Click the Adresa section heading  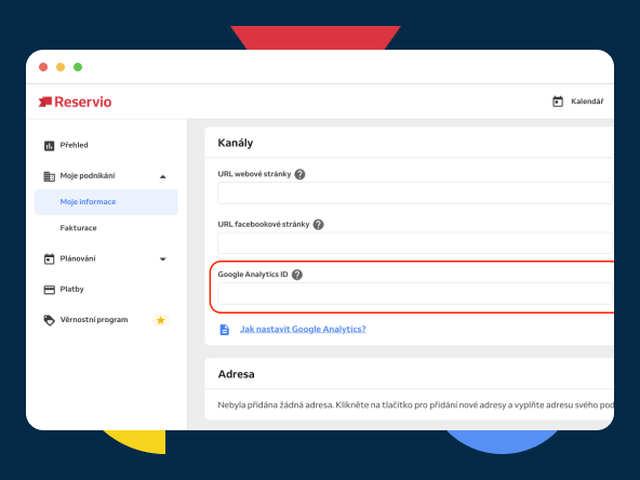[x=236, y=374]
